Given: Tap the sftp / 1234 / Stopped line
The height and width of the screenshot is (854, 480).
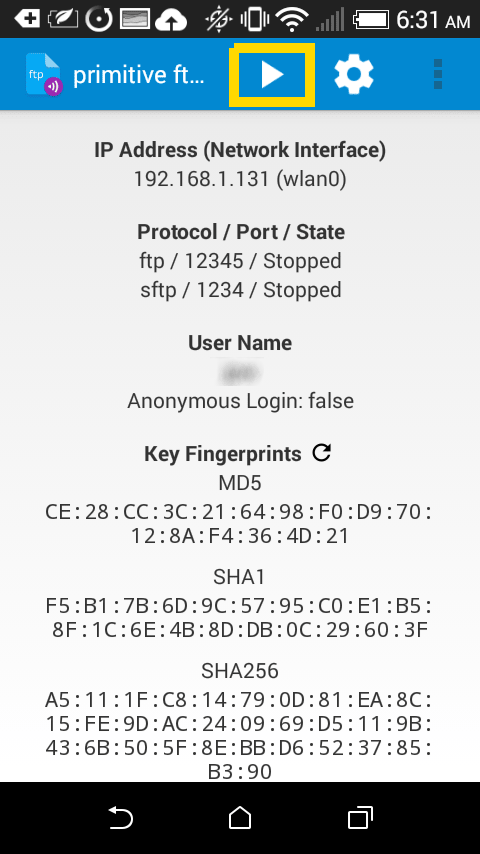Looking at the screenshot, I should 240,290.
